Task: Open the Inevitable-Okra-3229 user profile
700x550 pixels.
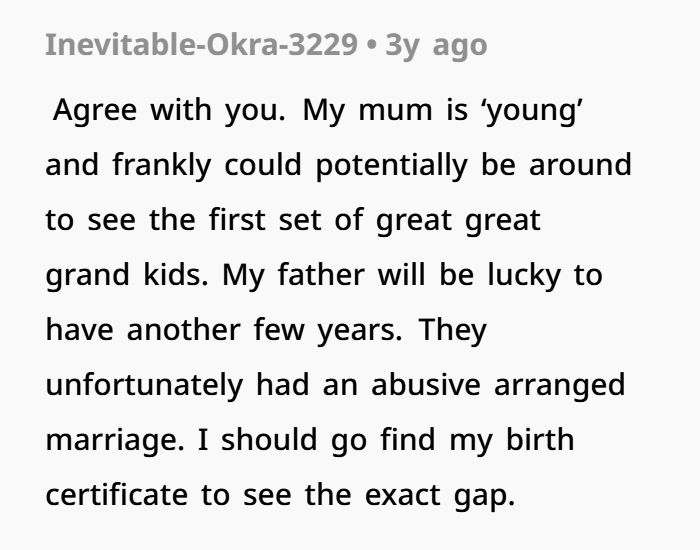Action: pos(202,46)
